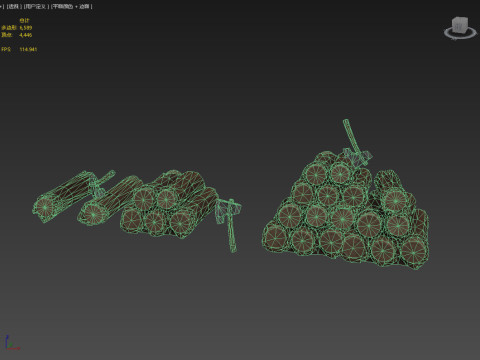Select the leftmost loose log

[x=63, y=197]
